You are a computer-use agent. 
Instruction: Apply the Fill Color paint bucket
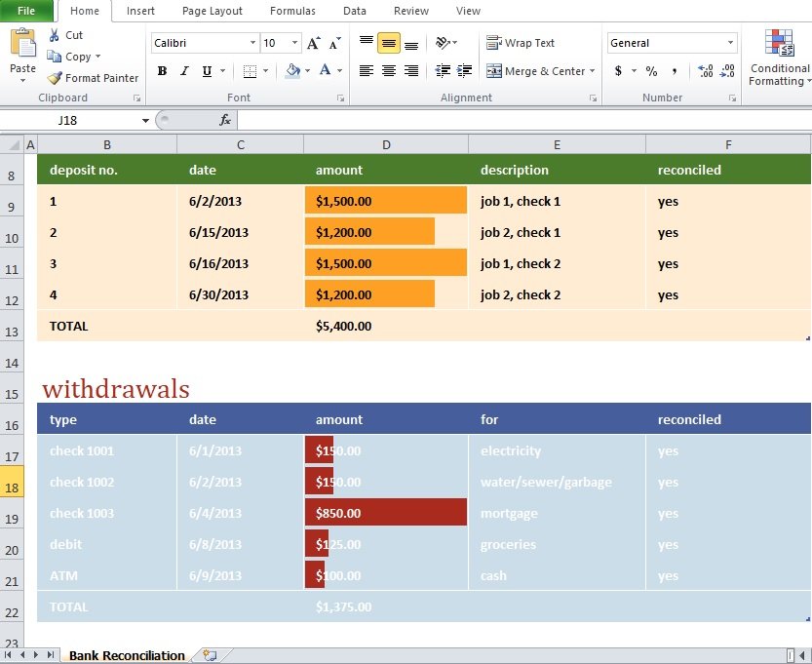click(293, 70)
